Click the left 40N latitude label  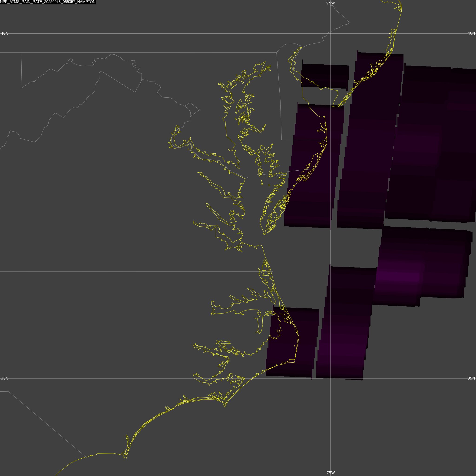point(5,33)
